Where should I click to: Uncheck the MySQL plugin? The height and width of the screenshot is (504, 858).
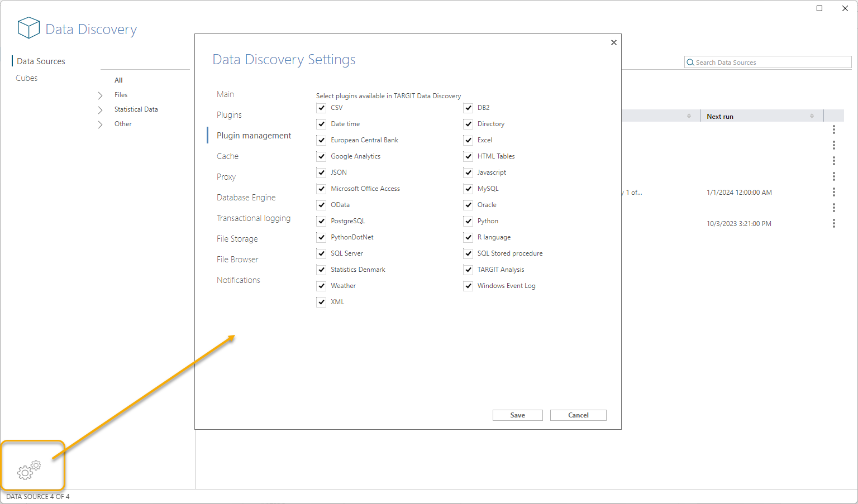point(468,189)
